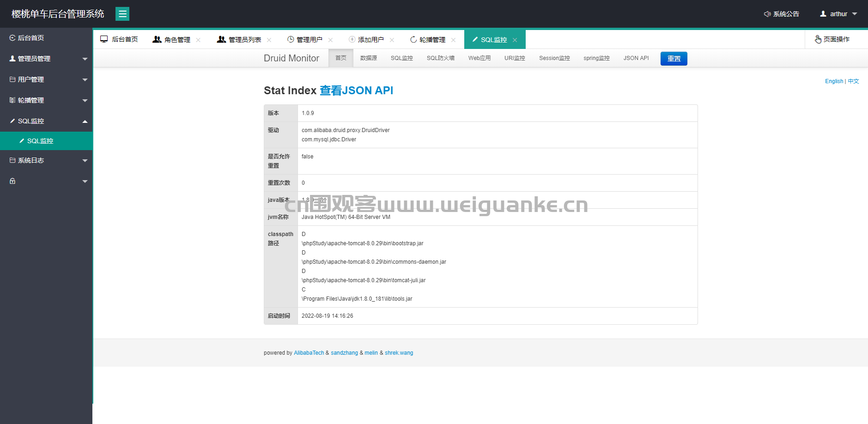Viewport: 868px width, 424px height.
Task: Switch to the 后台首页 tab
Action: click(119, 39)
